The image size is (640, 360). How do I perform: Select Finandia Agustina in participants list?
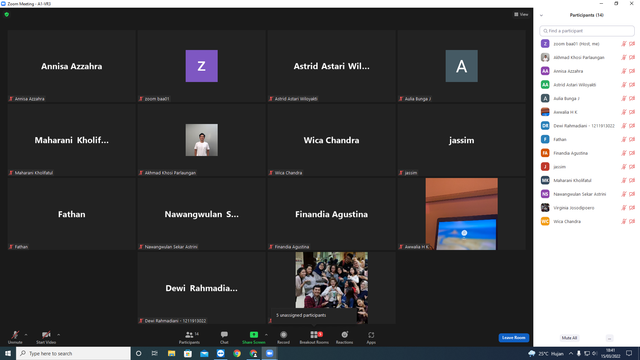coord(587,153)
